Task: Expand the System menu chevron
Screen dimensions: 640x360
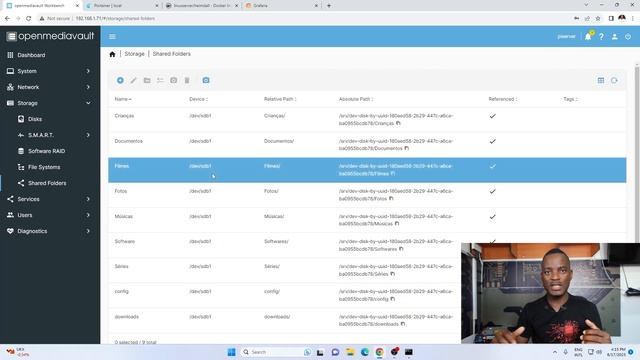Action: click(88, 71)
